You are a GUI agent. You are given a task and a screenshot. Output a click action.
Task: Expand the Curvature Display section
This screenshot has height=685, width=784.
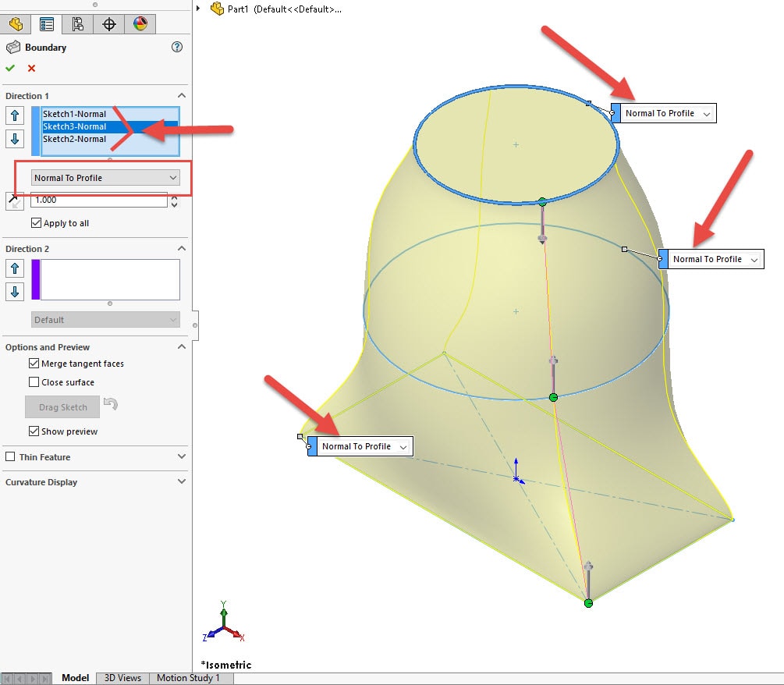pos(182,481)
